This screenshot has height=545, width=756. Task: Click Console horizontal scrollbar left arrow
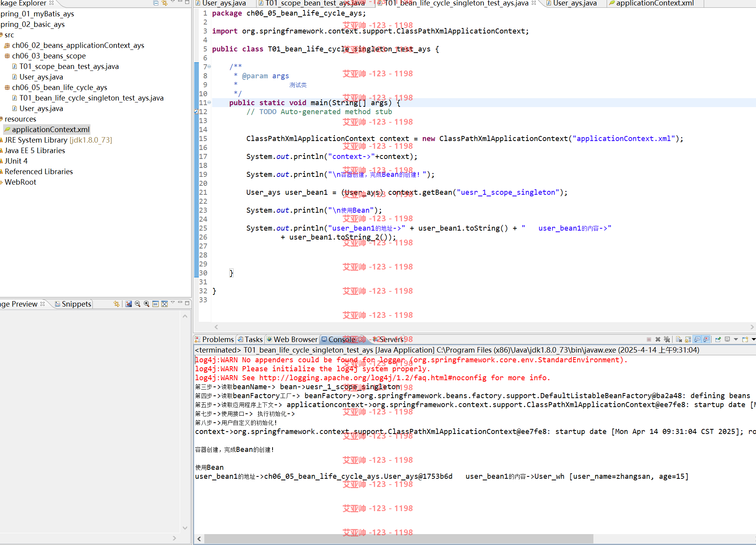(199, 539)
